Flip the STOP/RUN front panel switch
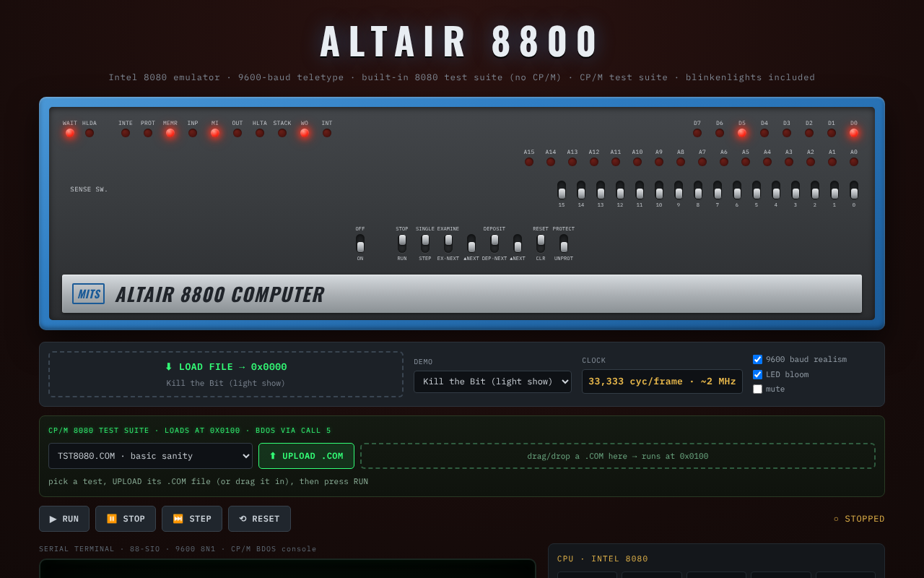 [x=402, y=243]
